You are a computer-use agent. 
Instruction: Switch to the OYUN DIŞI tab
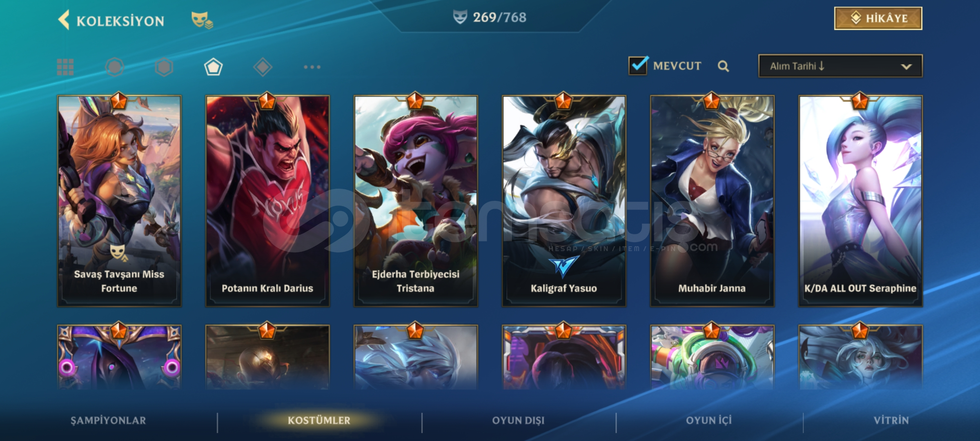(x=518, y=421)
